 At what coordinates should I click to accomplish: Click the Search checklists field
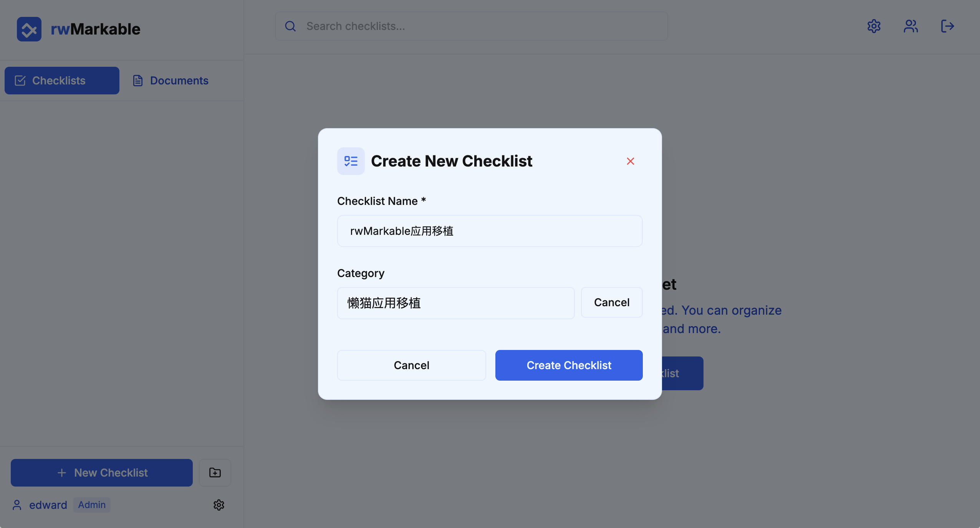click(471, 26)
